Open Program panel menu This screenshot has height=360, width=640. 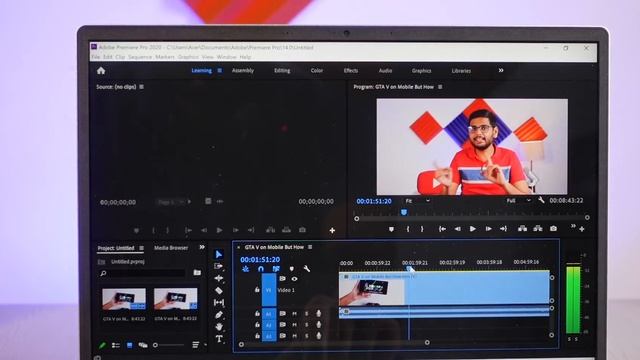tap(440, 87)
